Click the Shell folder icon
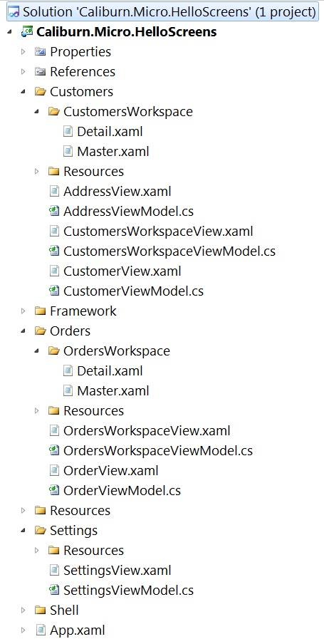Viewport: 324px width, 644px height. (40, 611)
